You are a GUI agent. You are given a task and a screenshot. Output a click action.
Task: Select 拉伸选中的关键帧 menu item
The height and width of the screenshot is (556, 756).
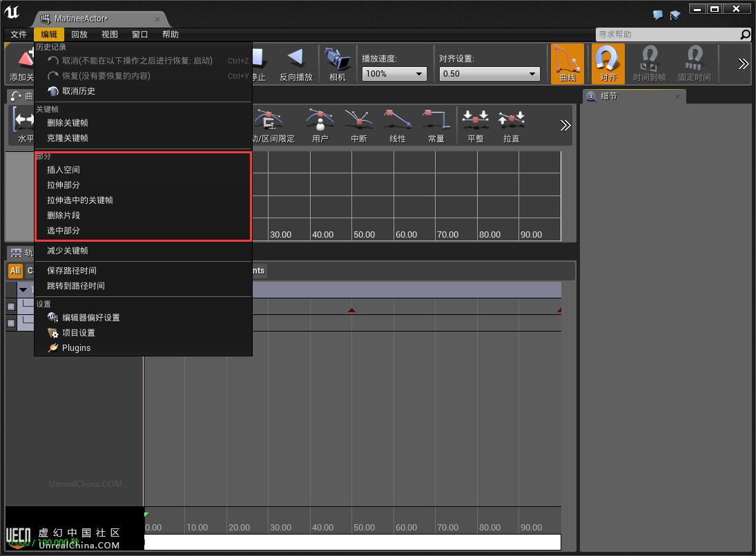coord(143,200)
